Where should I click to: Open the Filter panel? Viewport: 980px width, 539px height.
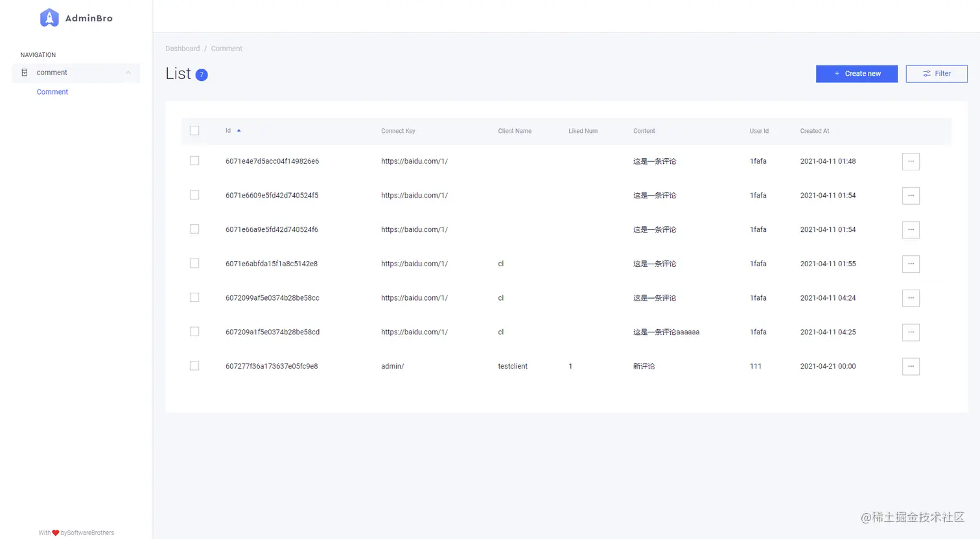[937, 74]
